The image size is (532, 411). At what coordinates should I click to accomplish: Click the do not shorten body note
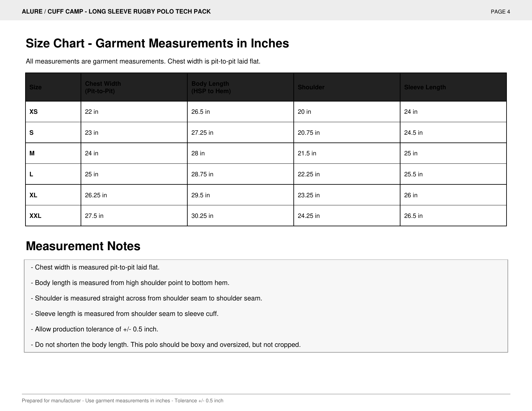tap(166, 345)
